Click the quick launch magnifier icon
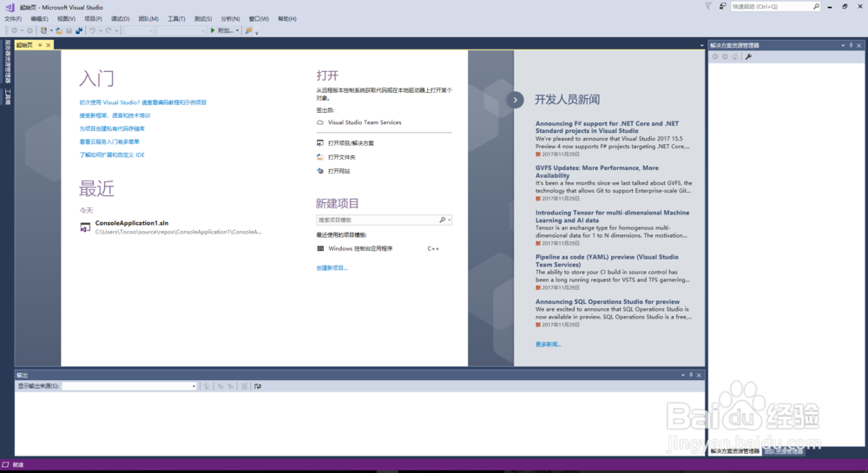 816,7
